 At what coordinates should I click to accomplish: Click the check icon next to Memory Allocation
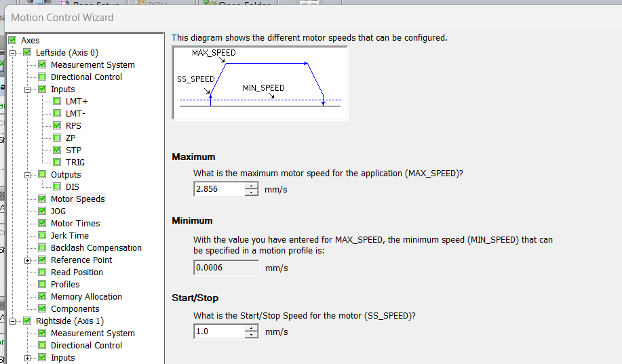[42, 297]
